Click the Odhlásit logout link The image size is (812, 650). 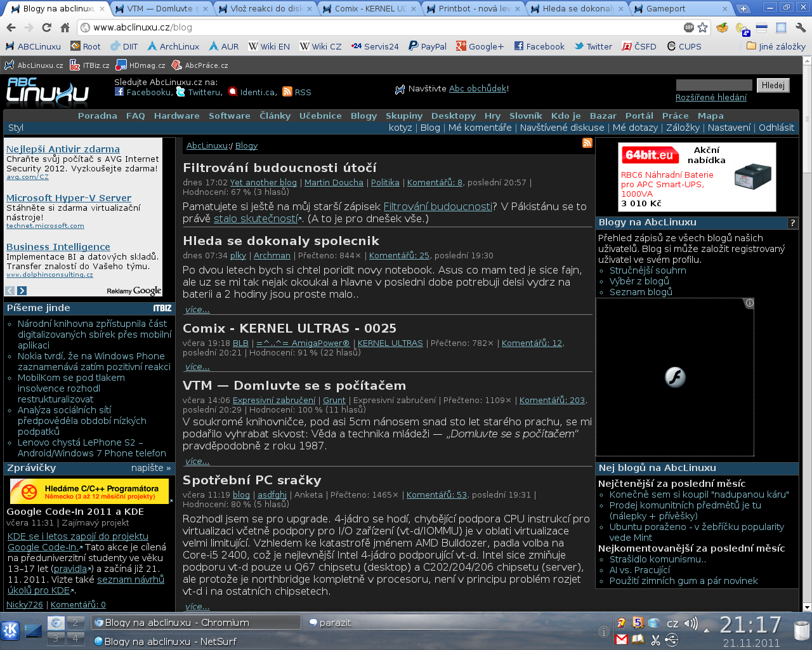776,128
